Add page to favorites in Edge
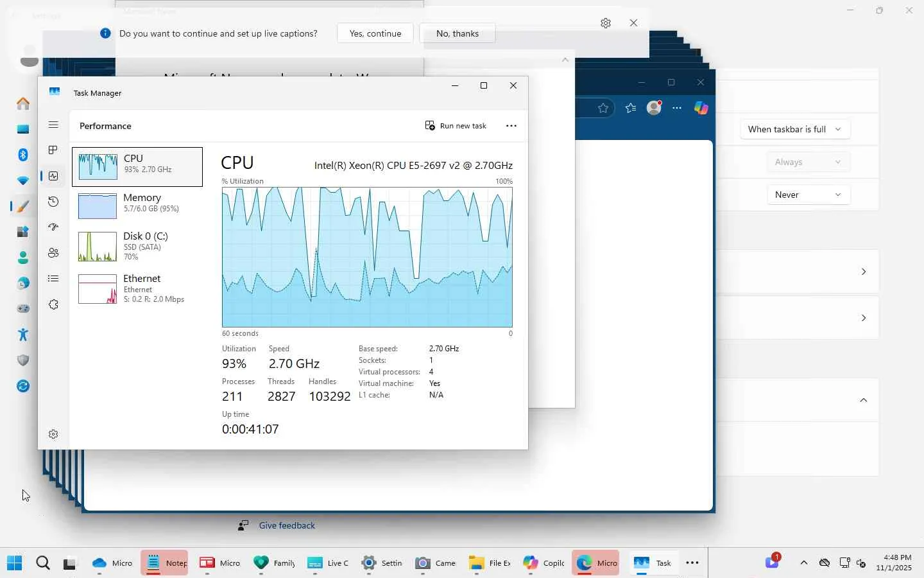Viewport: 924px width, 578px height. pos(603,108)
